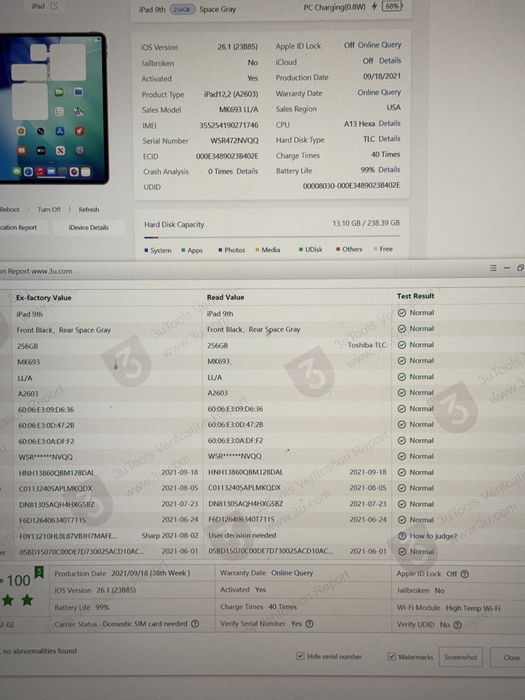Viewport: 525px width, 700px height.
Task: Click 13.10 GB / 238.39 GB capacity text
Action: tap(366, 223)
